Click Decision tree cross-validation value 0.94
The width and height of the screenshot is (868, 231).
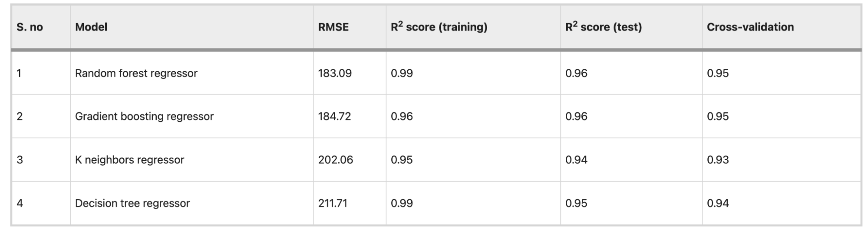718,203
